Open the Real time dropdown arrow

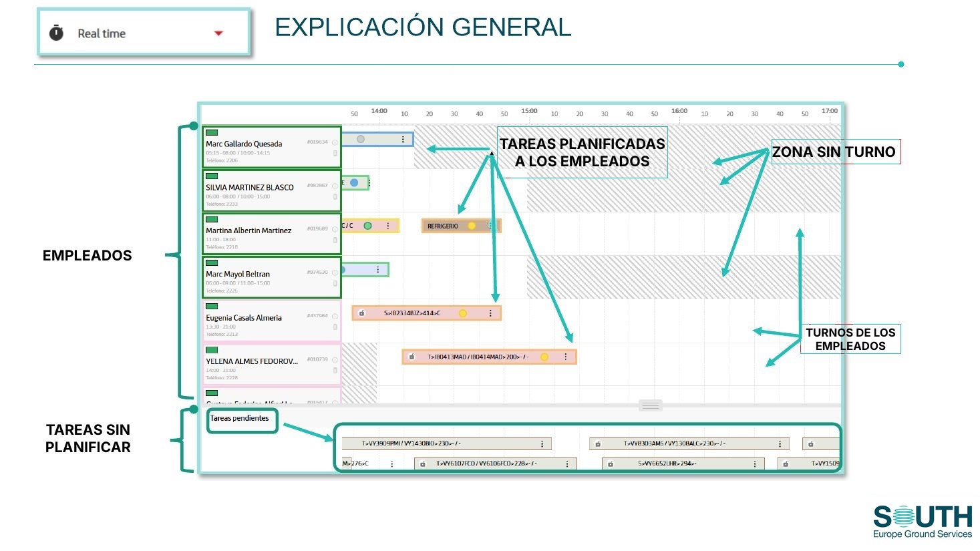click(x=218, y=33)
